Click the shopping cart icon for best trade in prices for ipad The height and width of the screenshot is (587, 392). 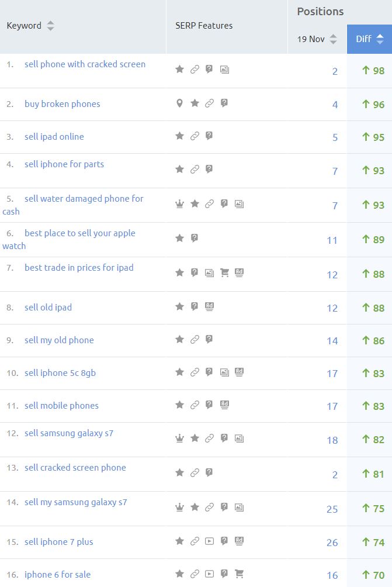224,272
